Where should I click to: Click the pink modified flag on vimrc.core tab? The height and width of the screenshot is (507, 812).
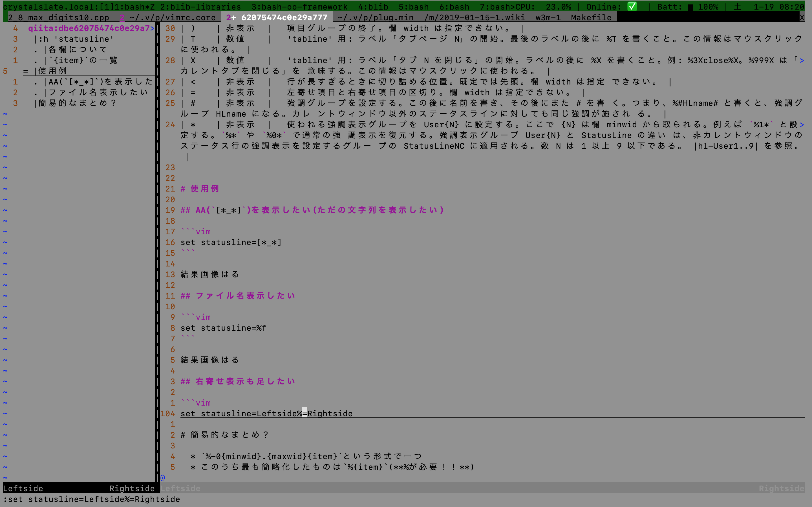[x=122, y=17]
